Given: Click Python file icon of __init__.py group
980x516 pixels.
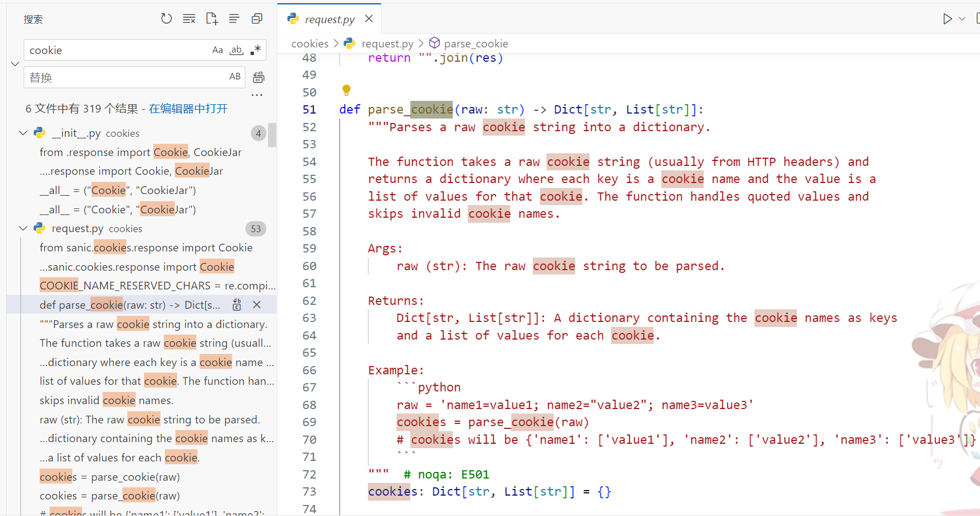Looking at the screenshot, I should pos(40,133).
